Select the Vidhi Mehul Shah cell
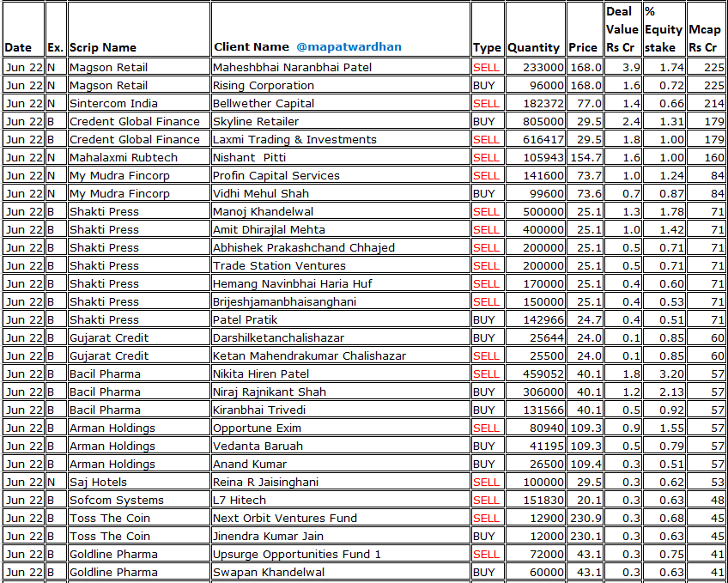Screen dimensions: 728x583 click(340, 193)
